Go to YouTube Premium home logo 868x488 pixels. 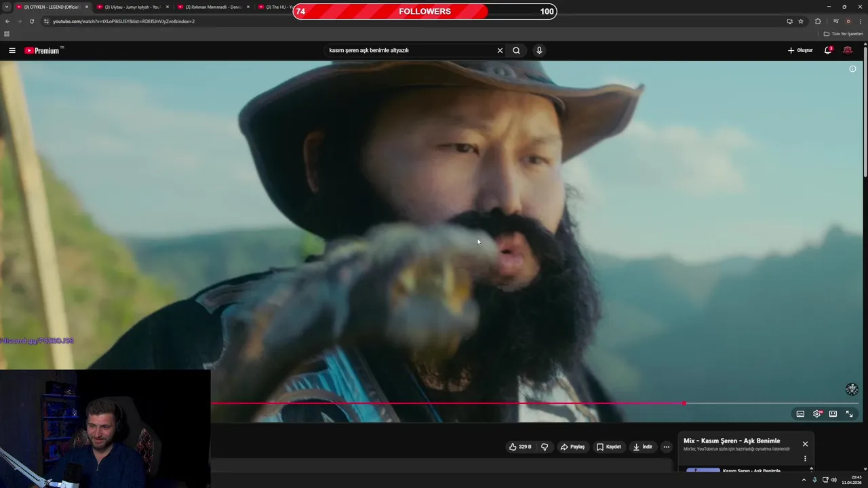coord(43,50)
